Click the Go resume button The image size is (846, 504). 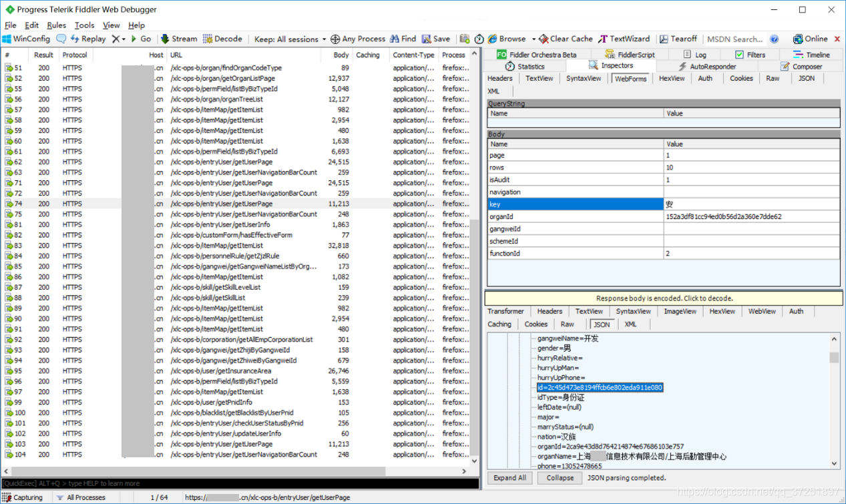click(141, 39)
